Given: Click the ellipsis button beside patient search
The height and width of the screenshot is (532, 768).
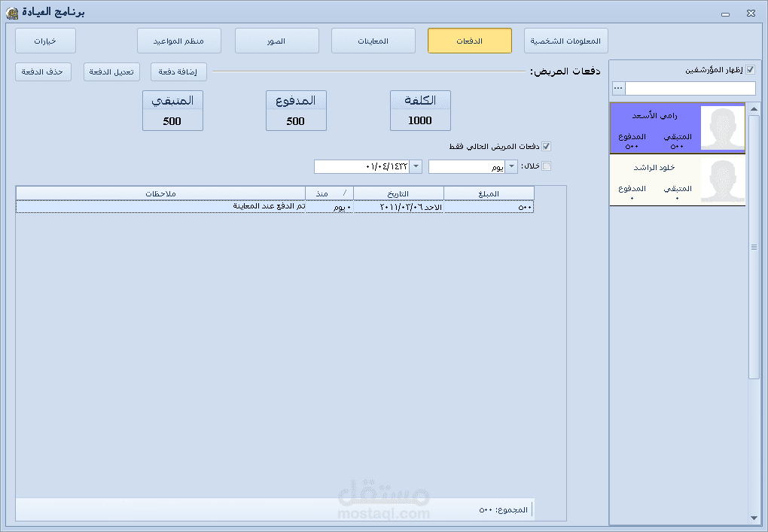Looking at the screenshot, I should coord(618,88).
